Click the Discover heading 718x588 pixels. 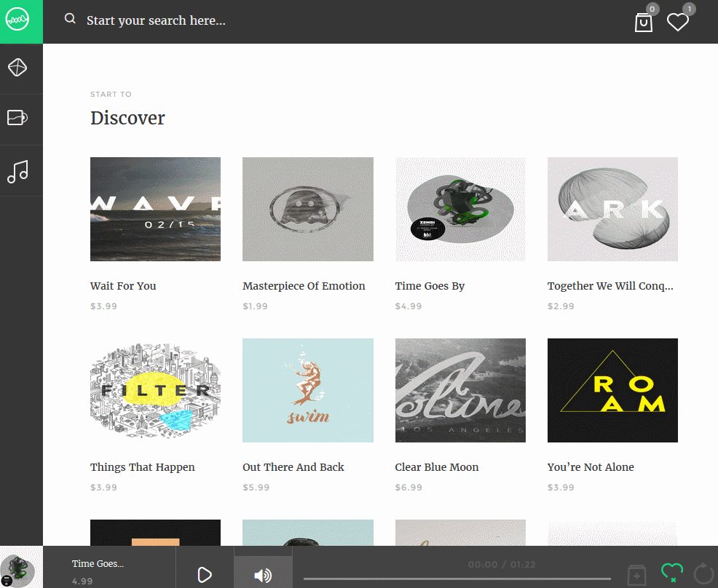tap(127, 118)
